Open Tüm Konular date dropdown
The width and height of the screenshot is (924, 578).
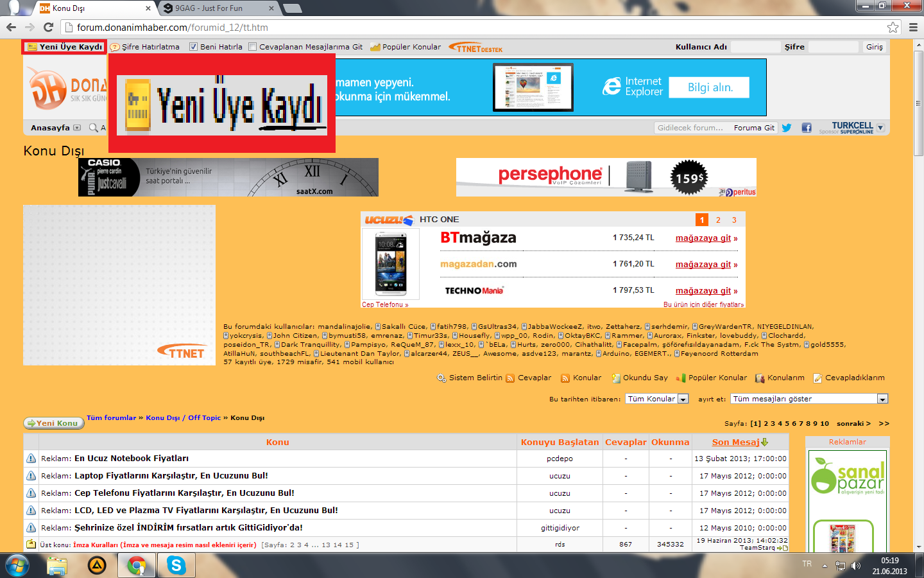pyautogui.click(x=683, y=399)
